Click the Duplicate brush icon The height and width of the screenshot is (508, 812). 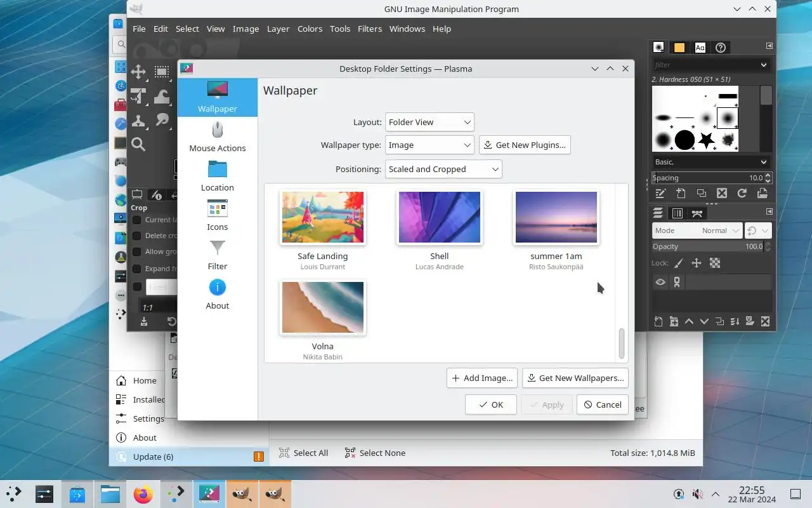701,193
